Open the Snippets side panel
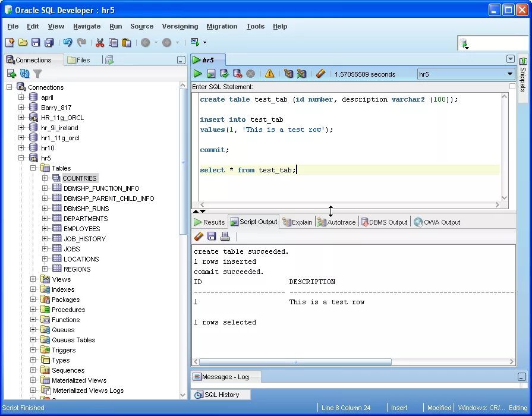The image size is (532, 416). point(523,74)
